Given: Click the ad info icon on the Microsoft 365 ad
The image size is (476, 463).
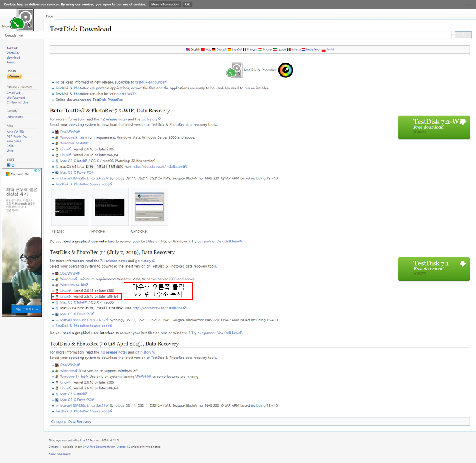Looking at the screenshot, I should pos(35,170).
